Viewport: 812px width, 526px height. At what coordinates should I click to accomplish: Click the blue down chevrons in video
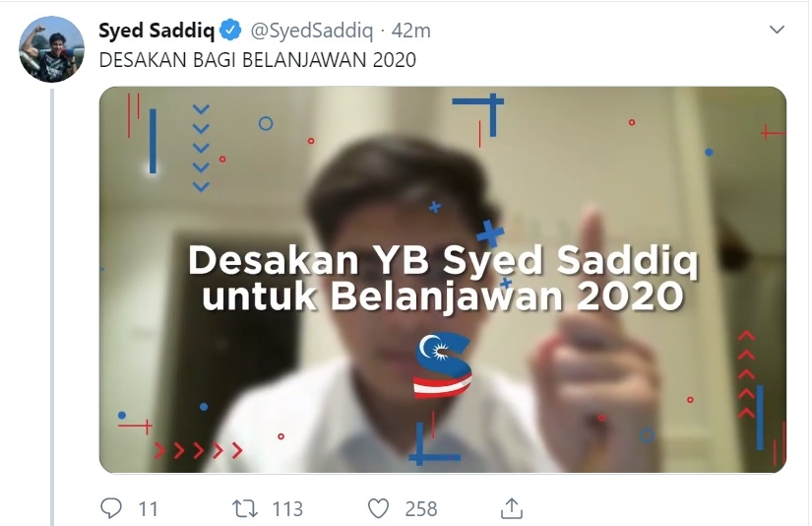(x=201, y=148)
